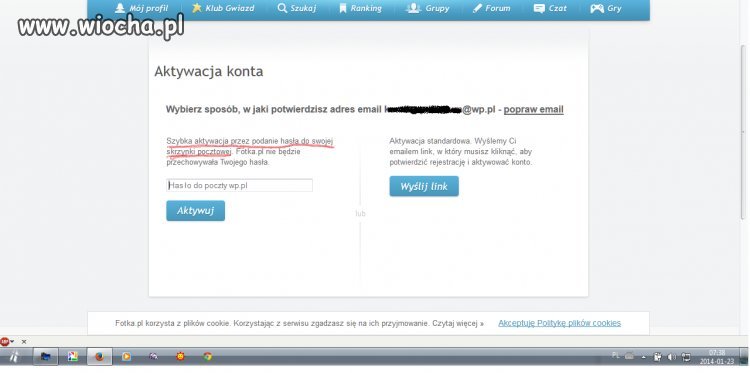Open the Szukaj search page
The height and width of the screenshot is (373, 750).
point(297,8)
